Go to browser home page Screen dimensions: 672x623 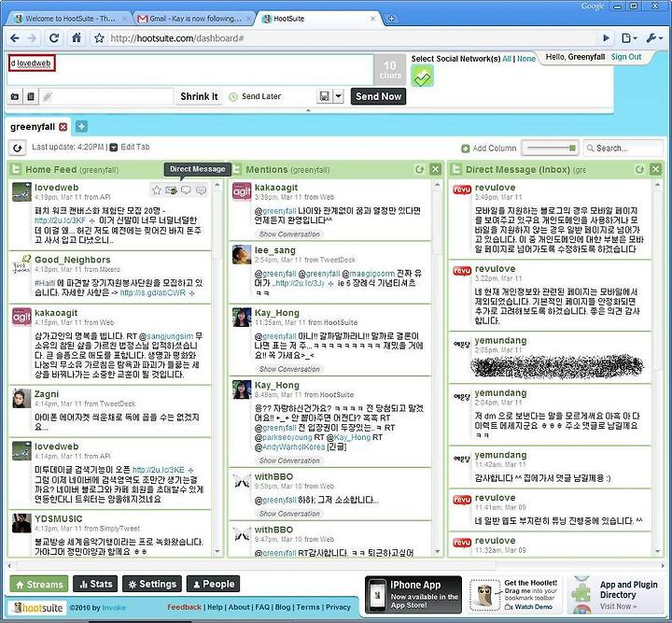point(77,37)
